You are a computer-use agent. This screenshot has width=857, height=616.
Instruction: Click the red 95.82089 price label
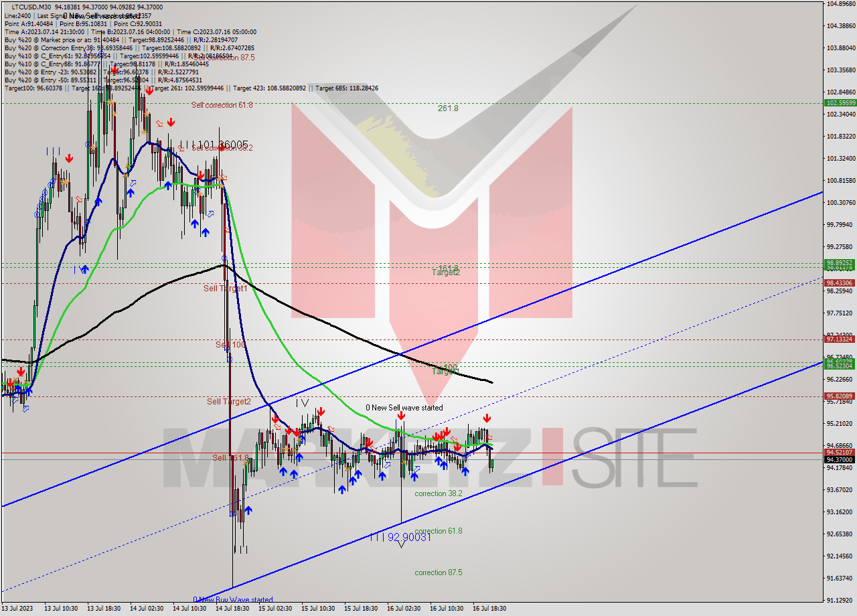(840, 396)
